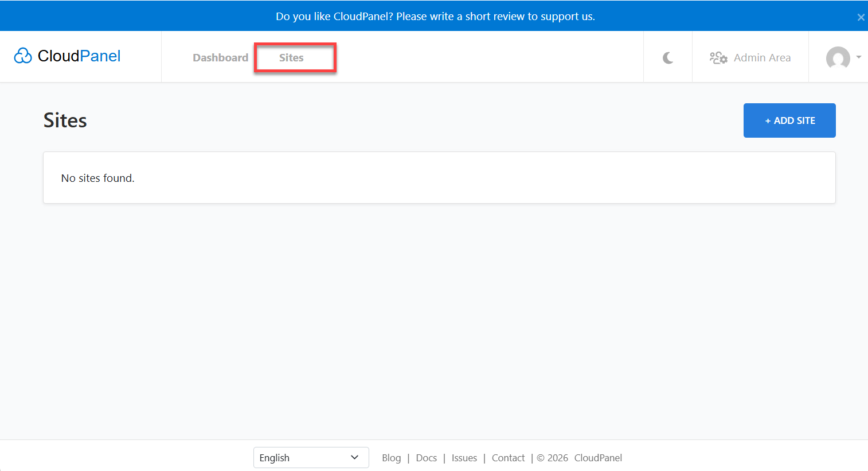Open the Issues footer link
Screen dimensions: 868x471
pos(464,458)
